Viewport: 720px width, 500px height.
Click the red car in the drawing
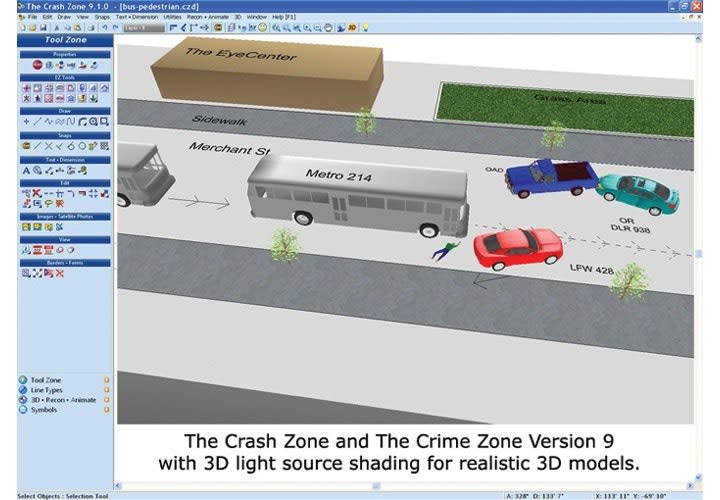(517, 247)
